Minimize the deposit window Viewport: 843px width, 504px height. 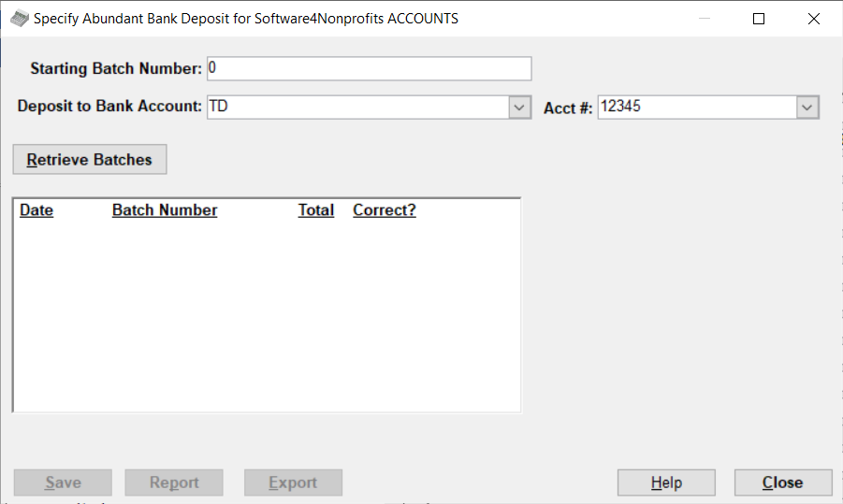pyautogui.click(x=705, y=19)
